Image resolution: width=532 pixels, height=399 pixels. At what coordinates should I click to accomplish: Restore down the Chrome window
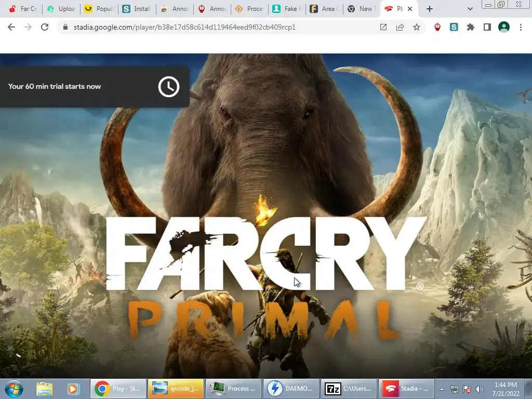(501, 4)
